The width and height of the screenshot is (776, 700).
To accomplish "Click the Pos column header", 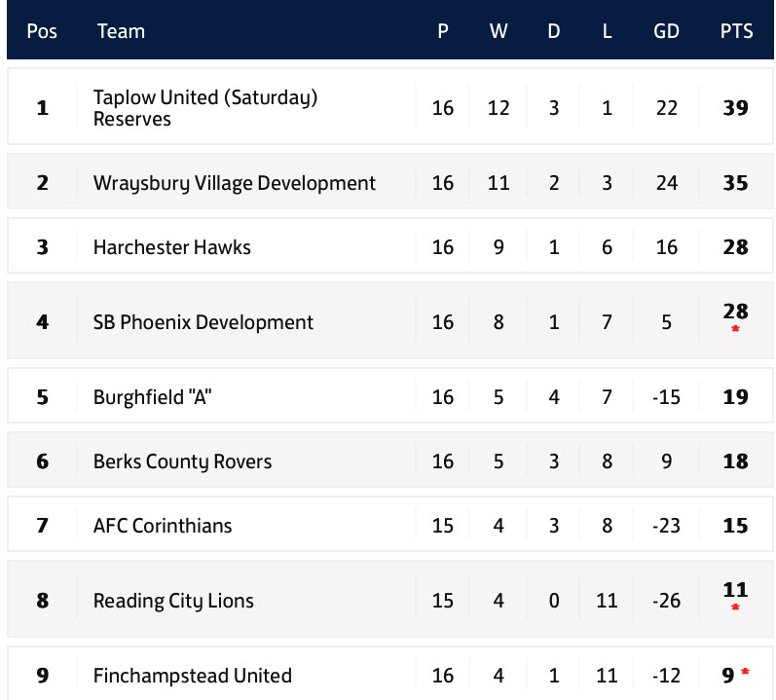I will click(42, 31).
